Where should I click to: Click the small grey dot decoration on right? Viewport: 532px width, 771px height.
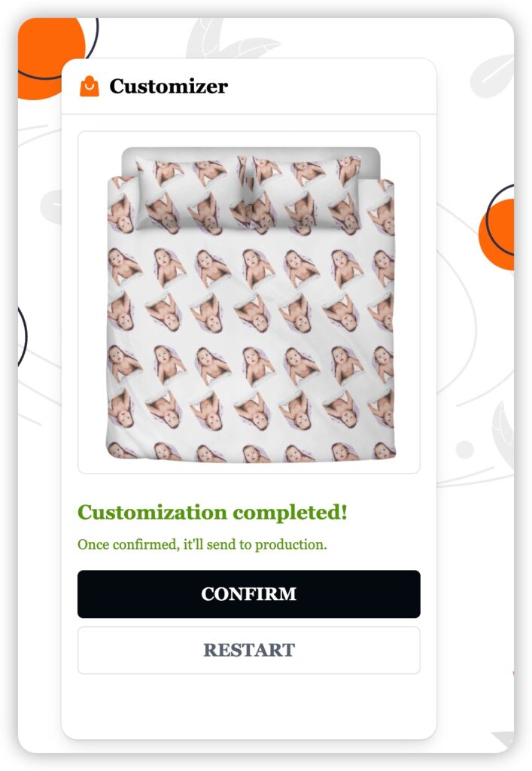tap(465, 449)
